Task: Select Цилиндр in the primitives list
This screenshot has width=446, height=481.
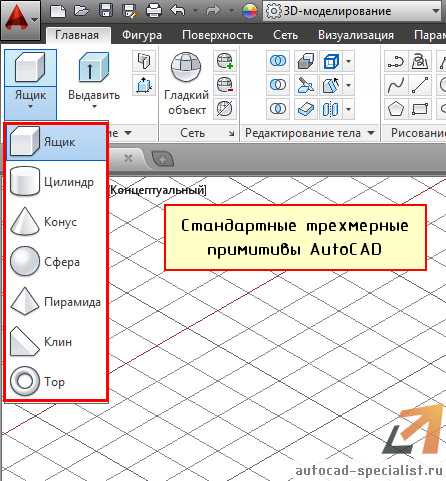Action: pyautogui.click(x=56, y=182)
